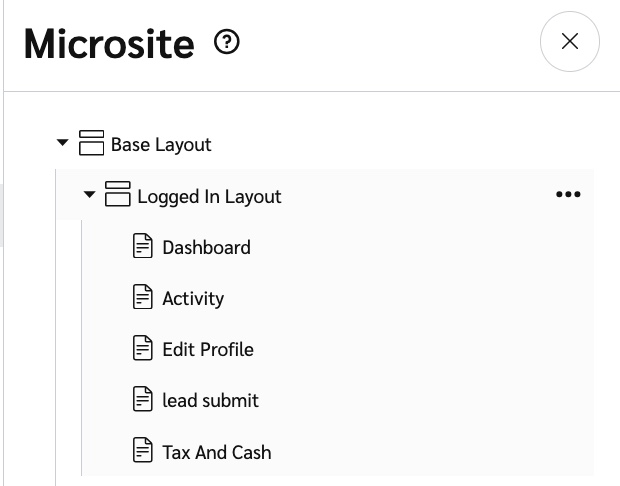Open the lead submit page
This screenshot has height=486, width=620.
(210, 401)
